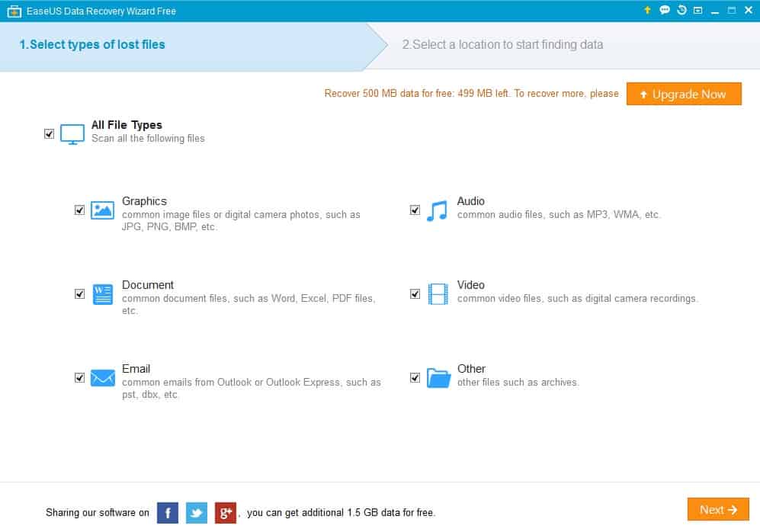Share on Google Plus icon
The image size is (760, 532).
tap(226, 513)
